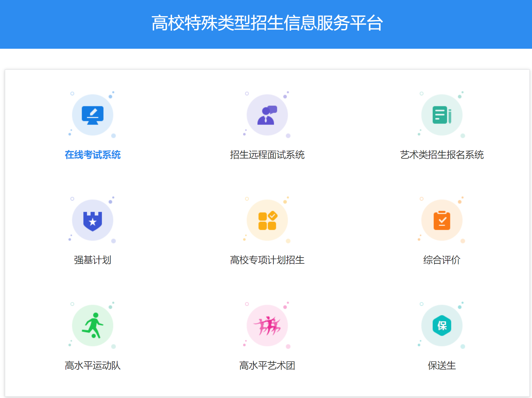Click the 高校特殊类型招生信息服务平台 header title
532x398 pixels.
click(267, 23)
